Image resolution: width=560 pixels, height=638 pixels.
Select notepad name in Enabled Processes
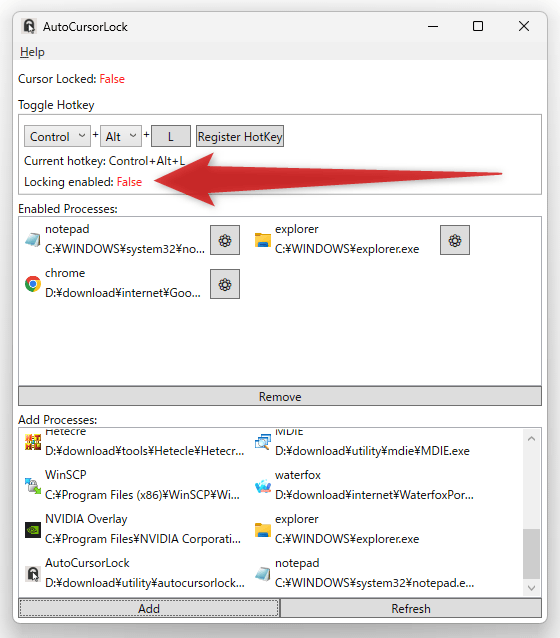67,229
